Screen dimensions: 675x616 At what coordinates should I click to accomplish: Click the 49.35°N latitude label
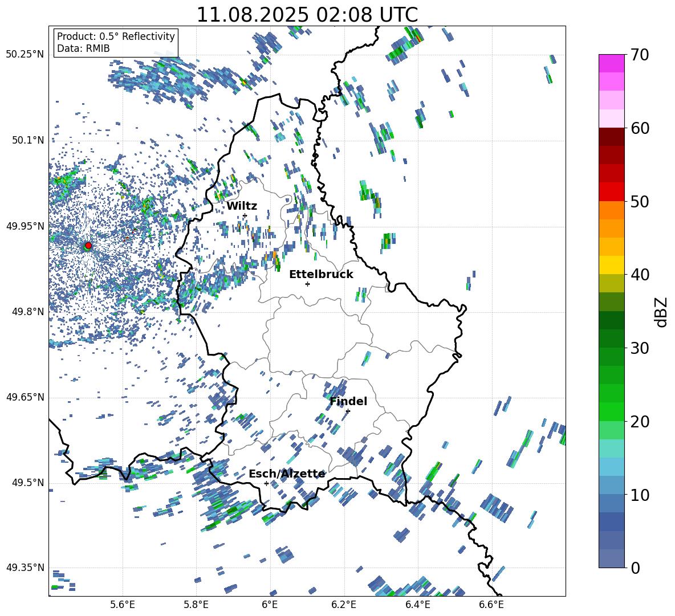tap(25, 568)
